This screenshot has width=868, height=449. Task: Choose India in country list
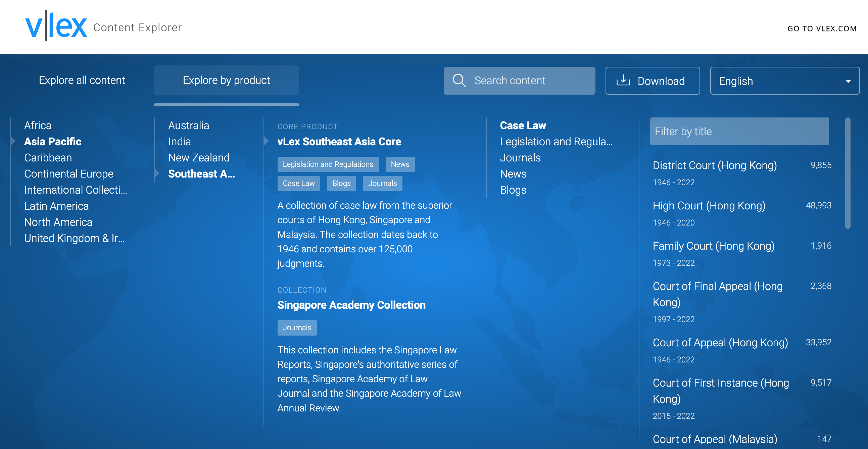coord(180,142)
